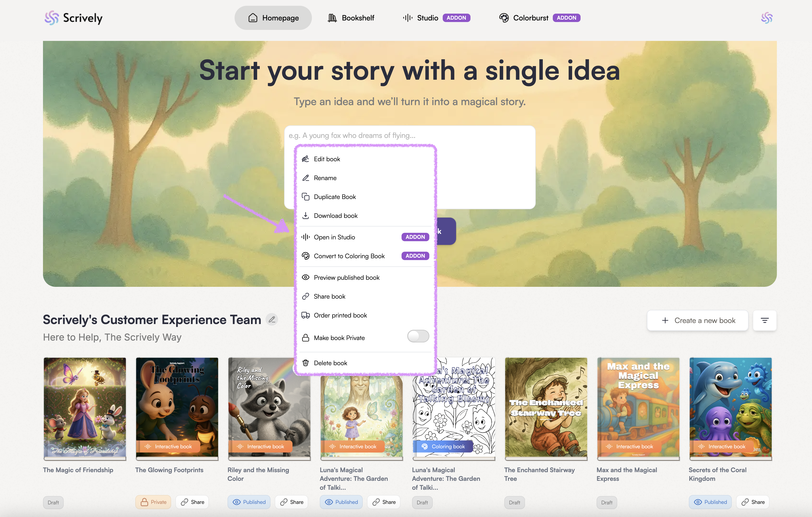812x517 pixels.
Task: Open the filter icon button
Action: (765, 320)
